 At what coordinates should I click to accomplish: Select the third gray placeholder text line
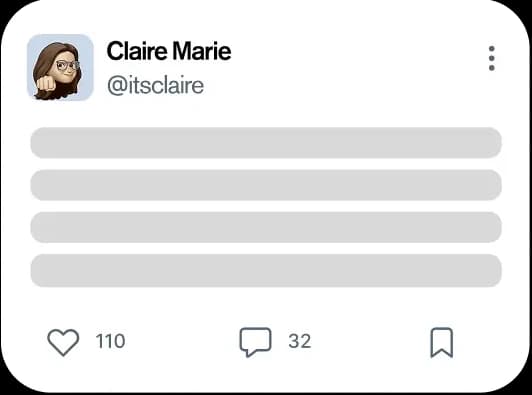tap(266, 227)
